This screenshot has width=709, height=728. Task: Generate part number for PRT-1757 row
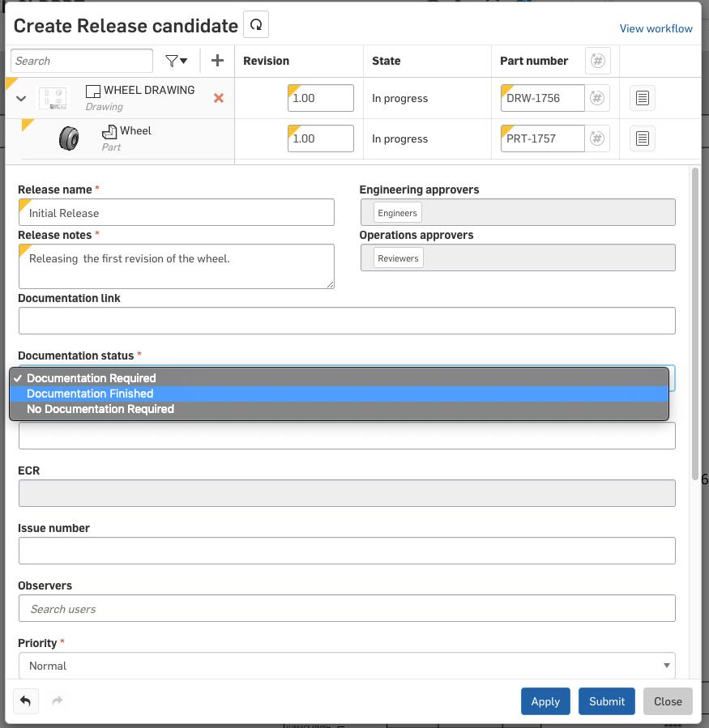click(597, 138)
